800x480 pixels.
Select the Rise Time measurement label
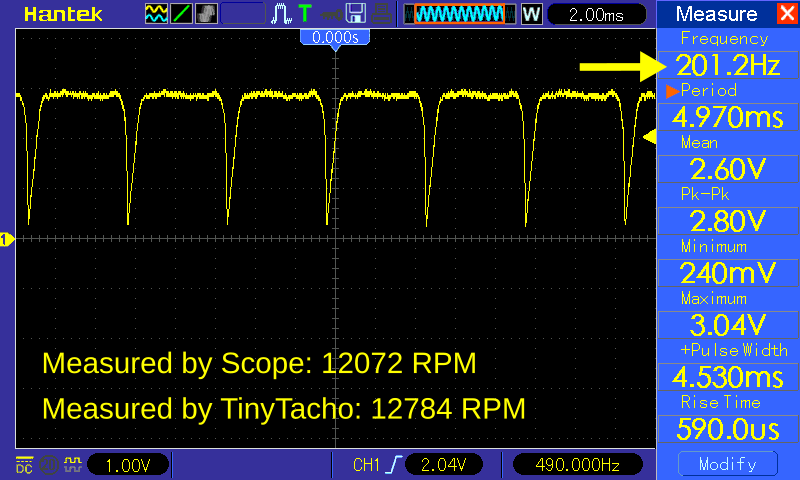(720, 402)
